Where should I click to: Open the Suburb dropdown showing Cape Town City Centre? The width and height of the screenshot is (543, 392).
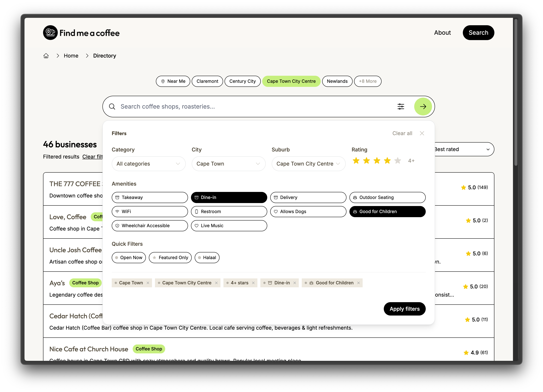308,164
